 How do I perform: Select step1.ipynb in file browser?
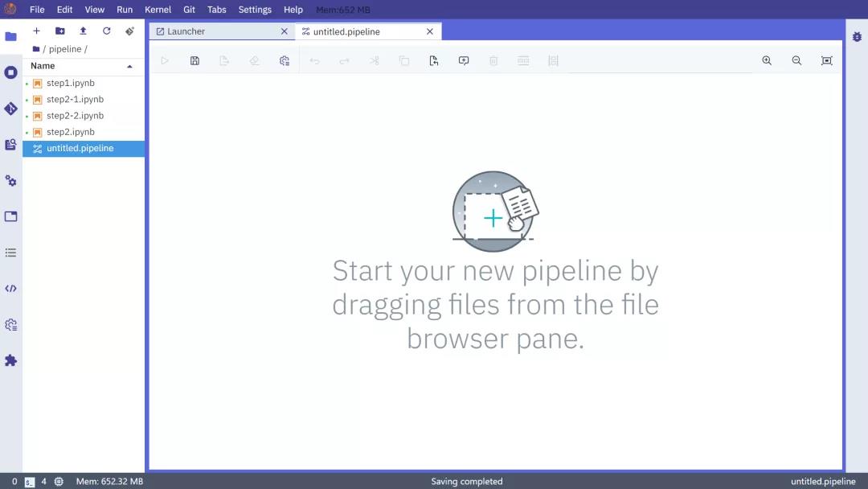[84, 83]
